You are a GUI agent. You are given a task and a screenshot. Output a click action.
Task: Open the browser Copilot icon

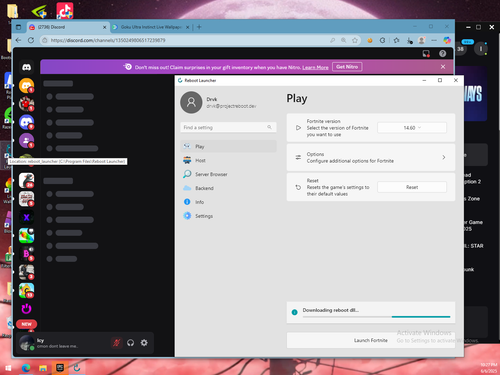click(x=447, y=40)
